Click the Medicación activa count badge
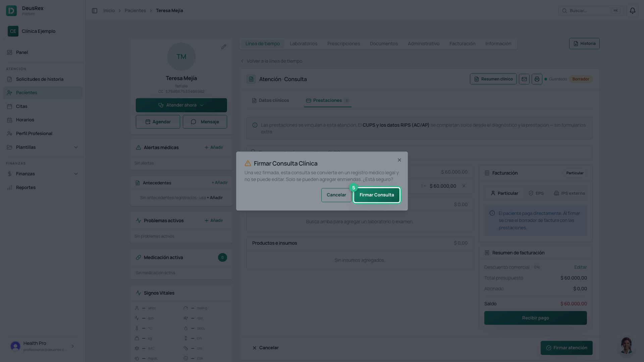The image size is (644, 362). pos(222,257)
